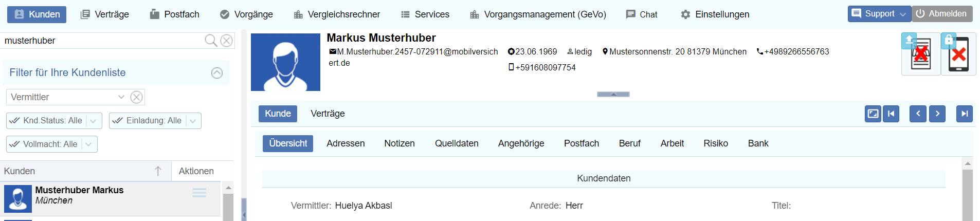Click the search magnifier icon
Screen dimensions: 980x221
coord(210,41)
